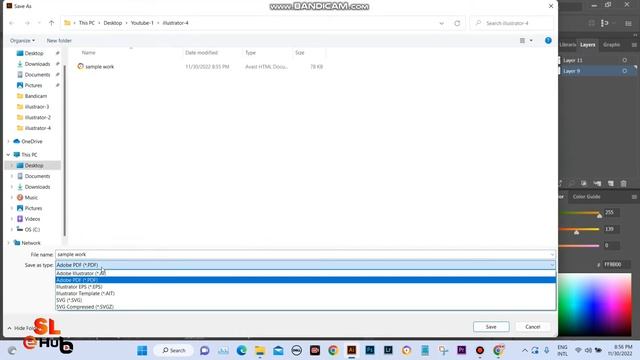Open Premiere Pro from the taskbar
Screen dimensions: 640x360
pyautogui.click(x=461, y=350)
